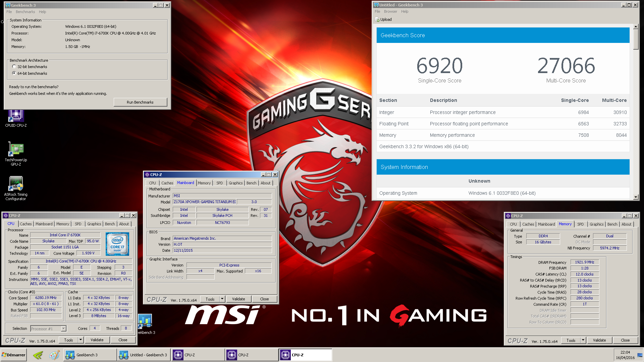Click the BIOS Date 12/11/2015 field

click(x=222, y=250)
